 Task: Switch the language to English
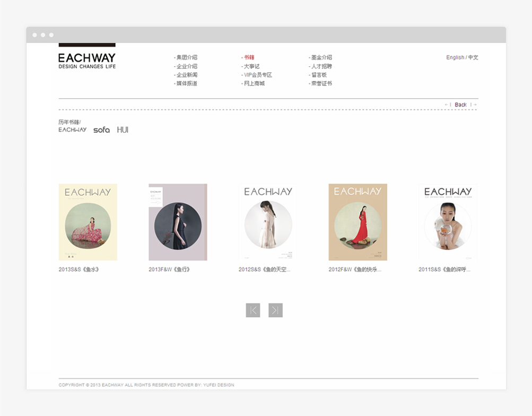[x=455, y=57]
